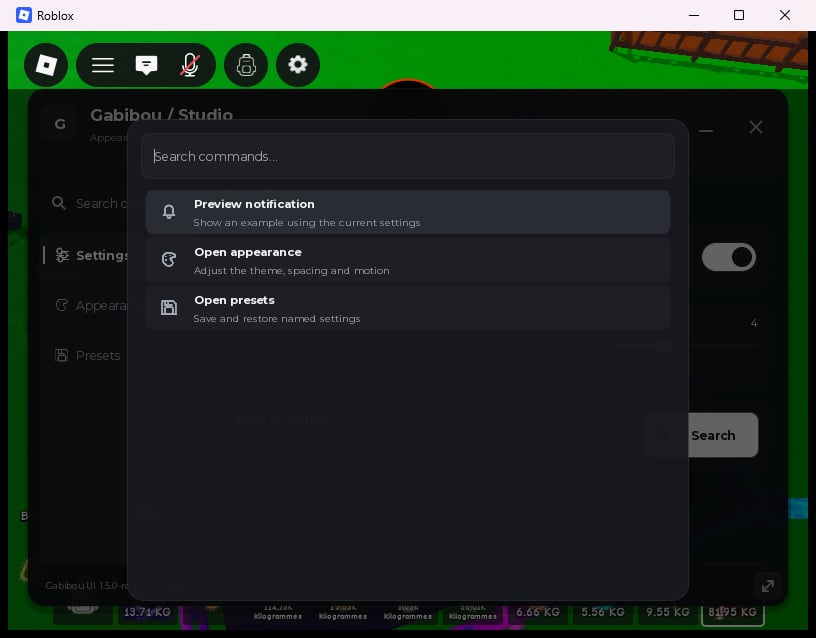Image resolution: width=816 pixels, height=638 pixels.
Task: Select the Preview notification command
Action: (408, 212)
